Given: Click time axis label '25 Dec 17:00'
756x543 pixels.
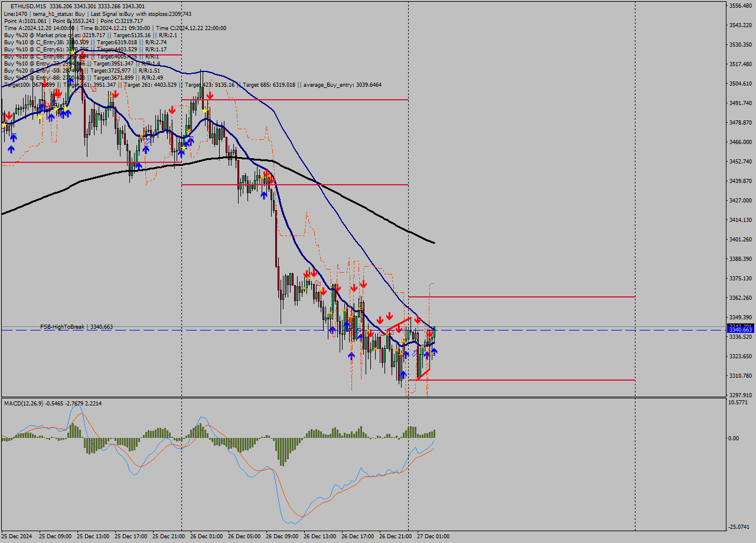Looking at the screenshot, I should click(x=131, y=537).
